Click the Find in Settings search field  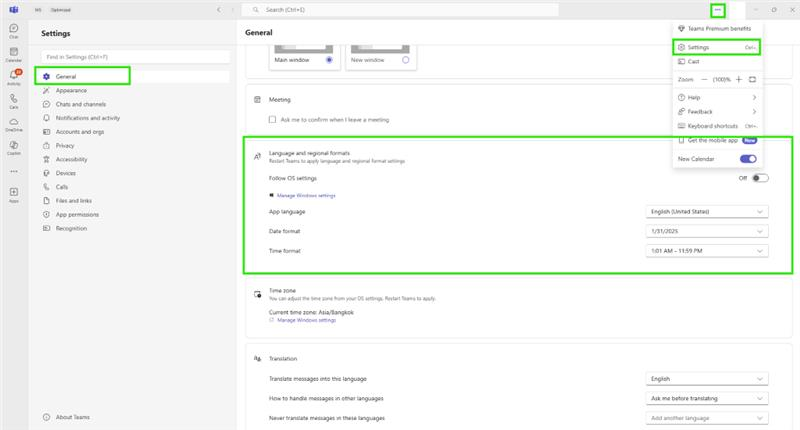point(136,57)
